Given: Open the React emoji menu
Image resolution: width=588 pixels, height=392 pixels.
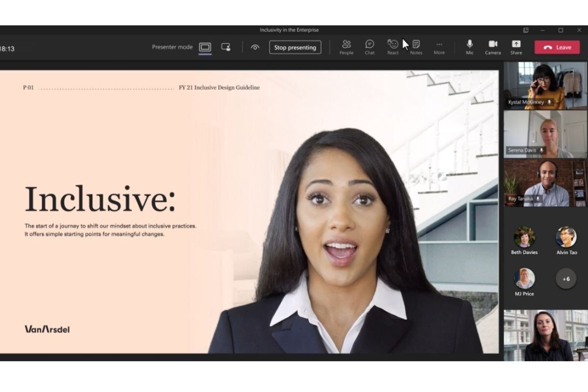Looking at the screenshot, I should coord(392,47).
